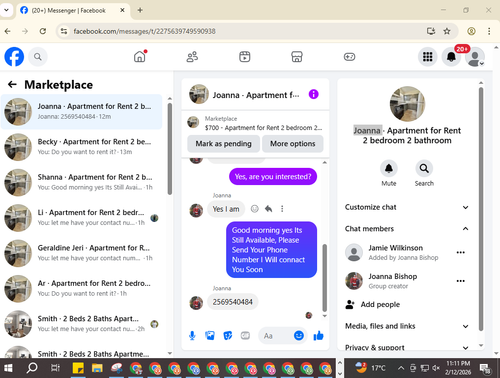Screen dimensions: 500x378
Task: Click the voice clip microphone icon
Action: coord(192,335)
